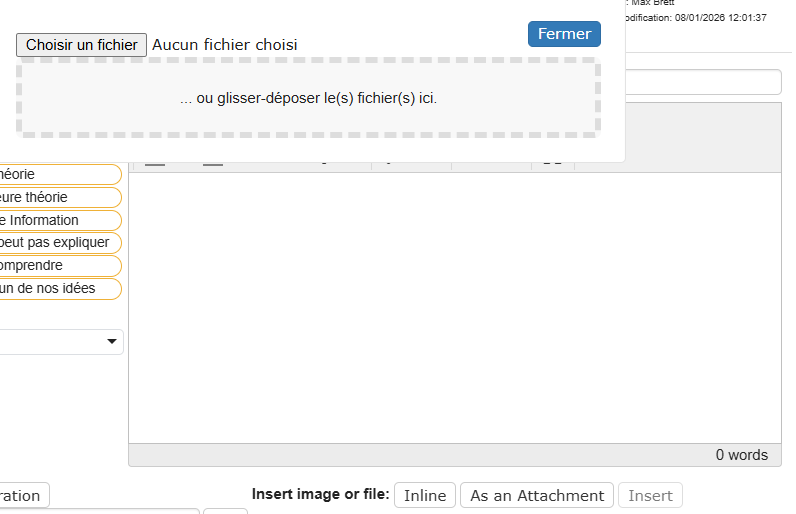Image resolution: width=796 pixels, height=514 pixels.
Task: Focus the partially visible bottom-left input field
Action: point(100,511)
